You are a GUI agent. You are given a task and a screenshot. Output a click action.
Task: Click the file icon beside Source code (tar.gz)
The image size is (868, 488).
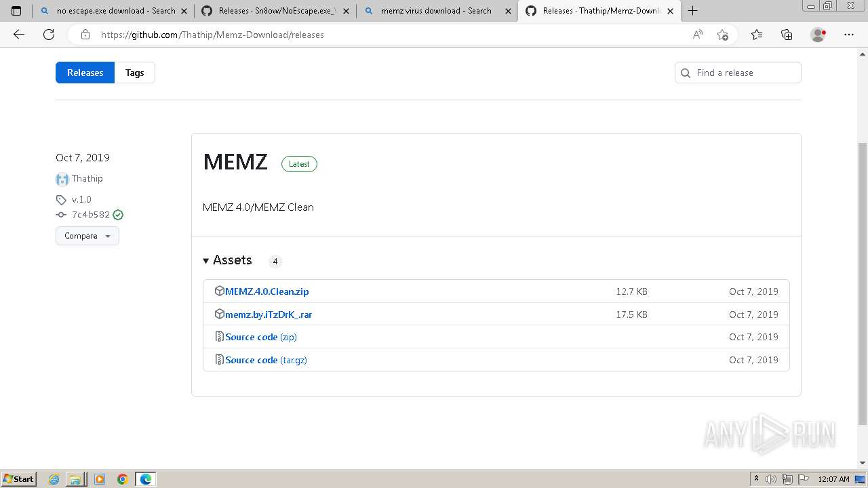tap(219, 359)
